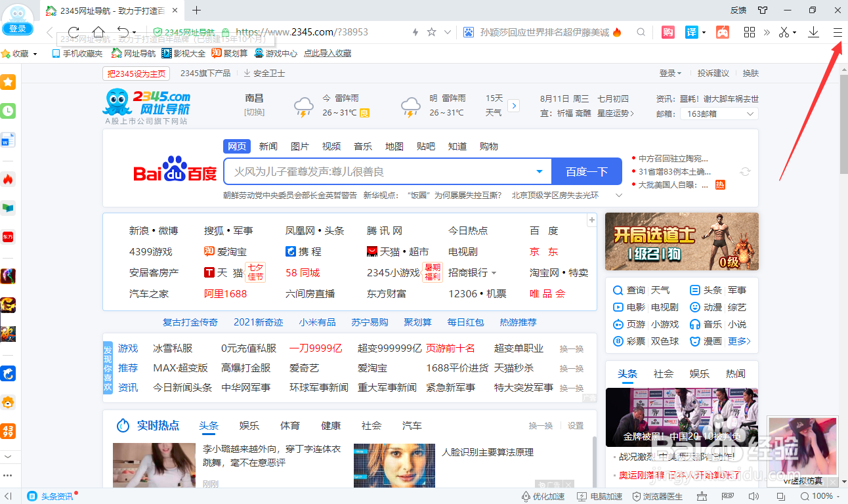Screen dimensions: 848x504
Task: Select the screenshot scissors tool
Action: click(x=783, y=31)
